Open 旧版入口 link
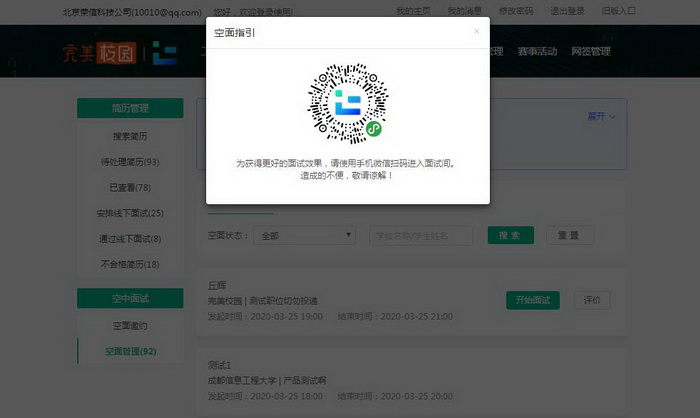700x418 pixels. pos(618,11)
